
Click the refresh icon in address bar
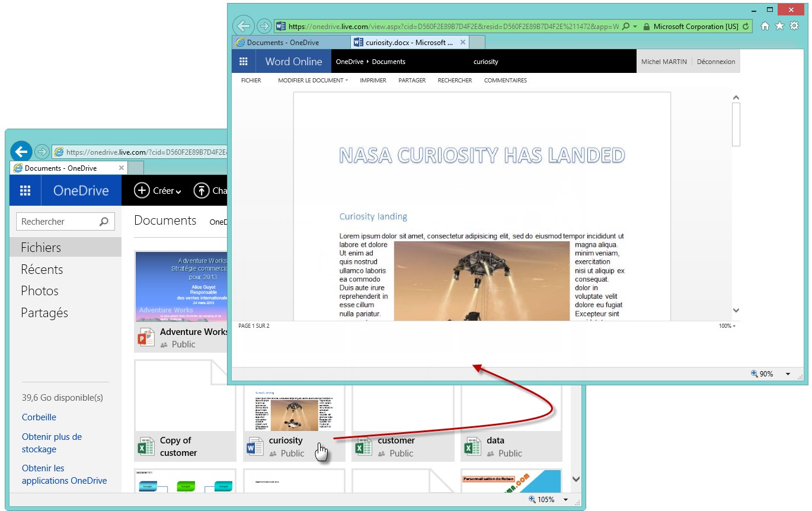coord(746,27)
